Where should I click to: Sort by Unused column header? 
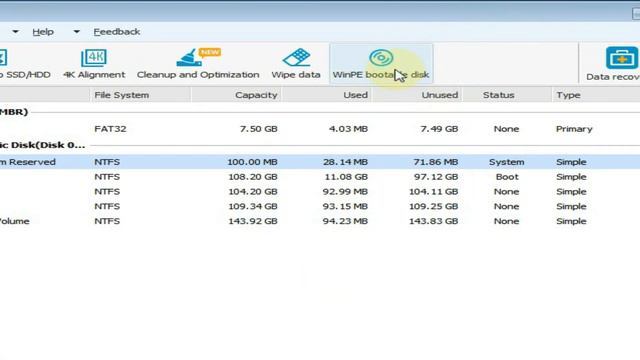tap(416, 95)
